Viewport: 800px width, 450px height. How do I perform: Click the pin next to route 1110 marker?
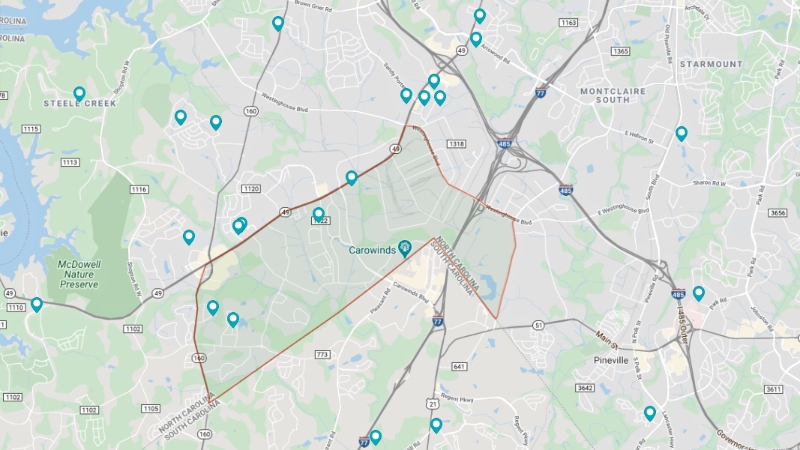37,305
